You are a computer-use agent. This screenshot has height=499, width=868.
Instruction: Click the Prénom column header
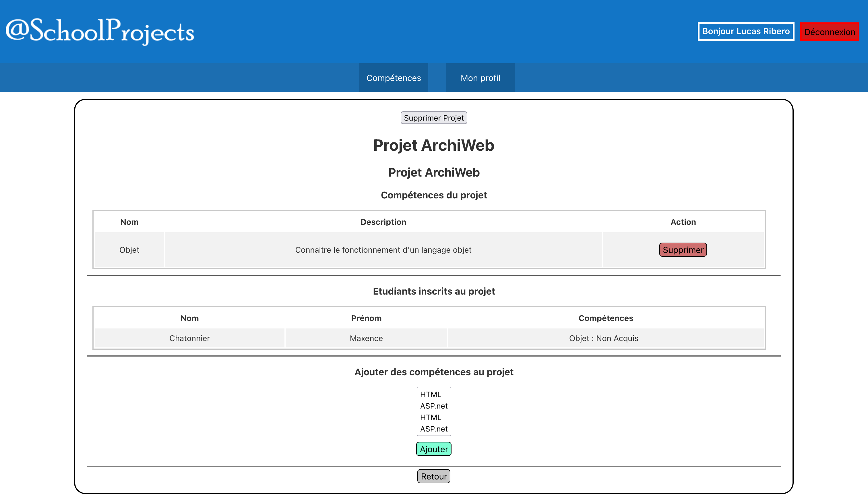(366, 318)
